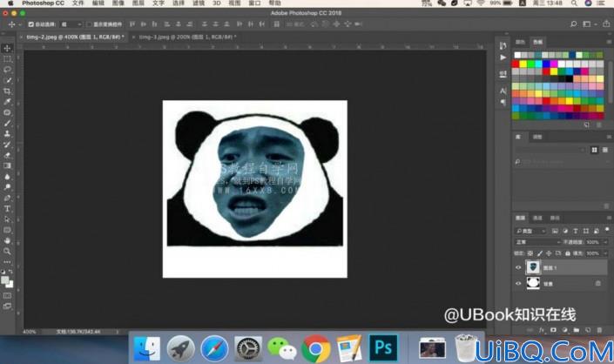Add a layer mask icon

pos(553,330)
